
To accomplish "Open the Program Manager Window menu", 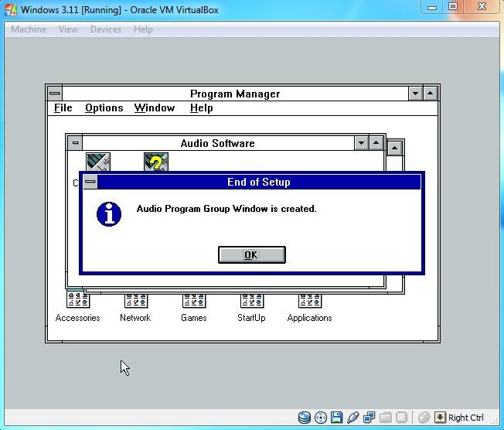I will click(155, 108).
